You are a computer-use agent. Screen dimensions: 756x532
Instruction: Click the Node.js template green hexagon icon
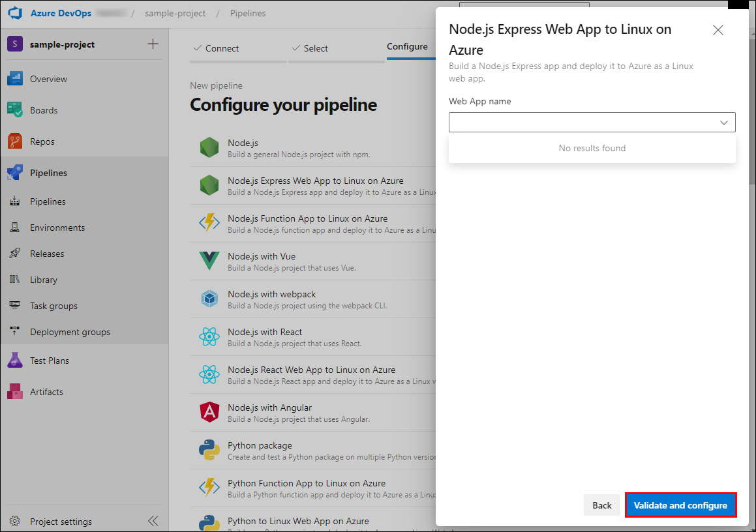[209, 148]
